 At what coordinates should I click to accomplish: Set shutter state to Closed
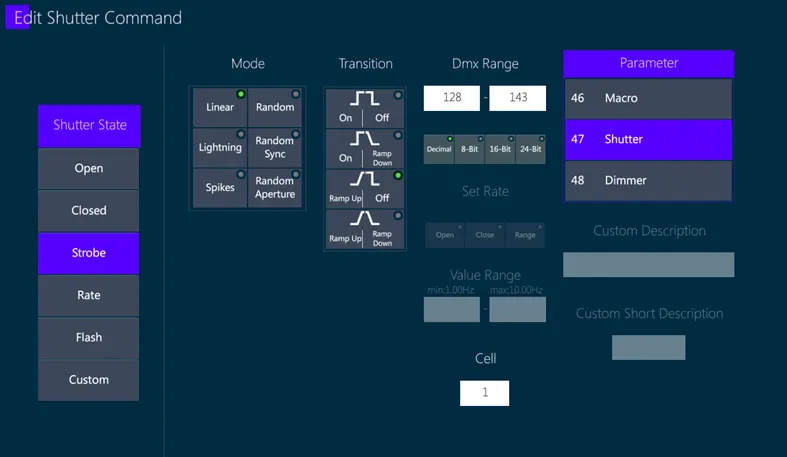coord(89,211)
